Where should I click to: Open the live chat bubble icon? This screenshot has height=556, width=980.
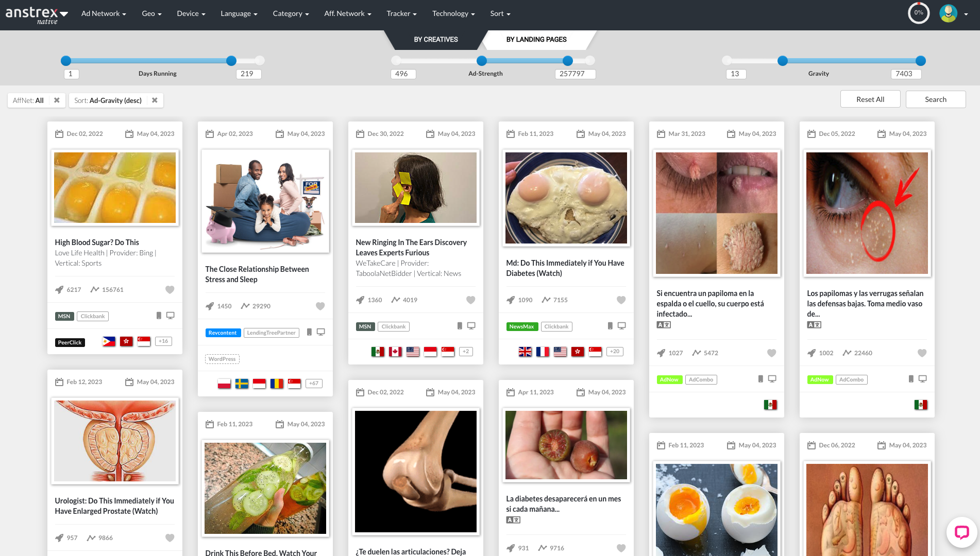point(961,532)
